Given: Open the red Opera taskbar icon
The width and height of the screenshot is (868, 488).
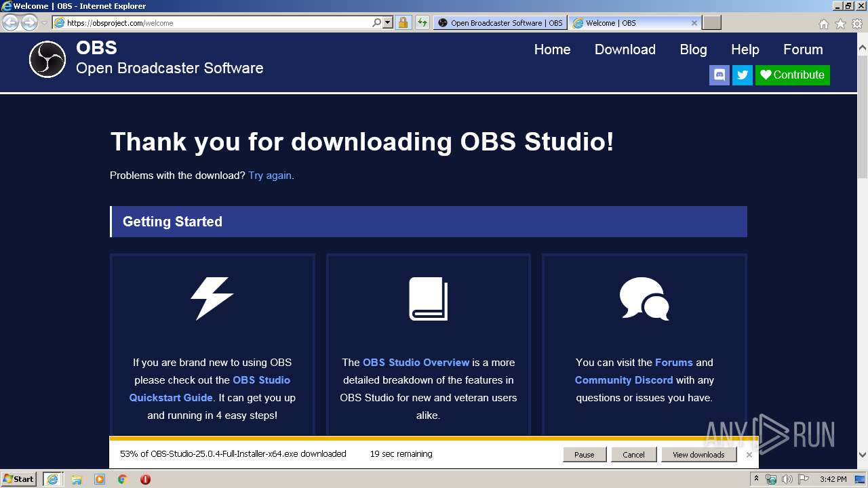Looking at the screenshot, I should click(145, 479).
